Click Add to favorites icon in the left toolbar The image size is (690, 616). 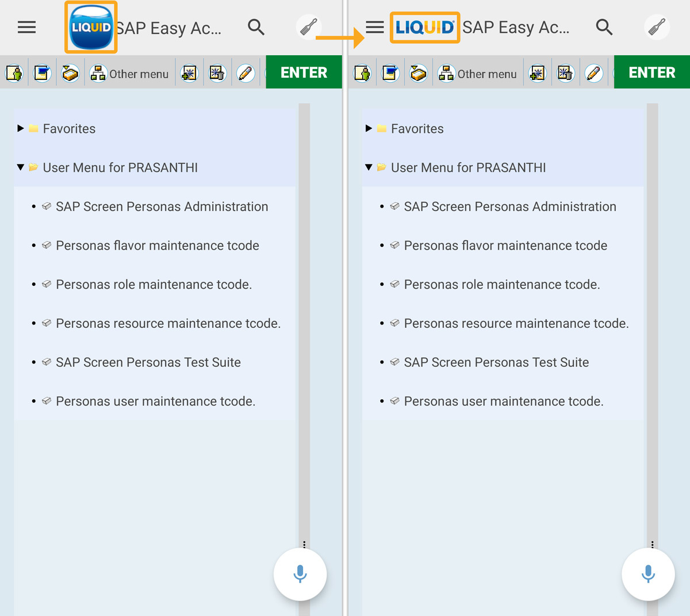189,74
